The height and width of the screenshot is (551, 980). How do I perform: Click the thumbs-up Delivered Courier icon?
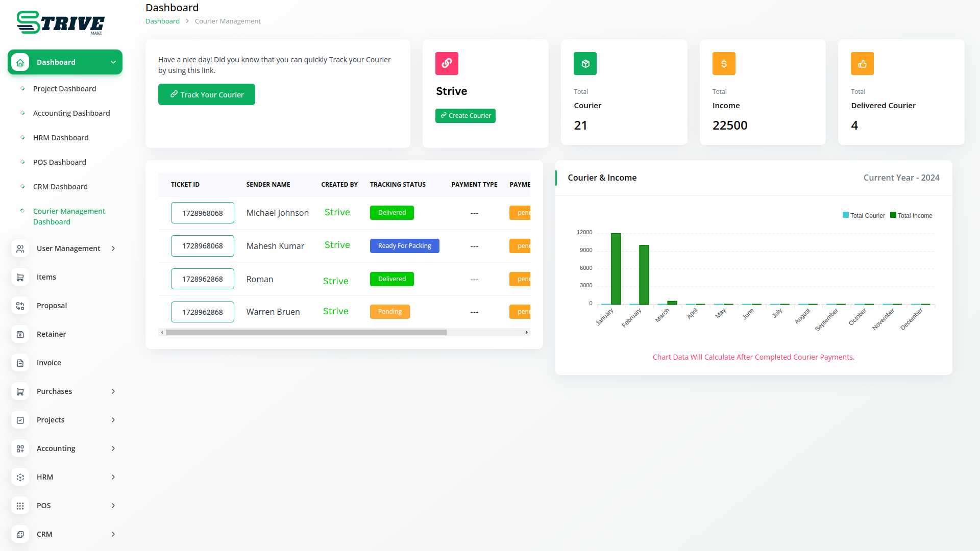click(x=862, y=63)
